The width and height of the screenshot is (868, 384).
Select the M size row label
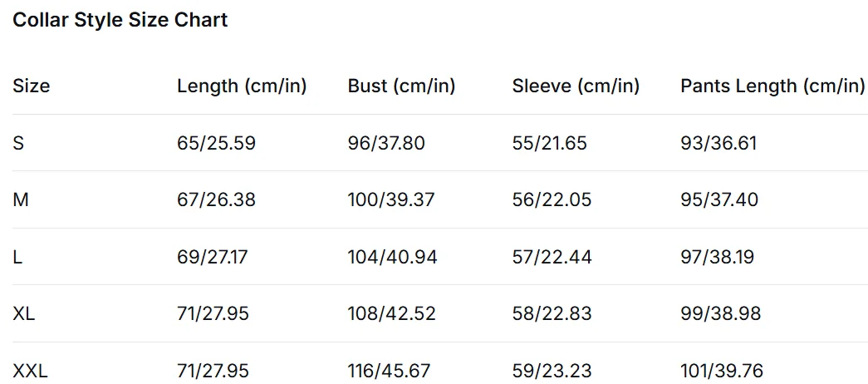click(x=20, y=199)
